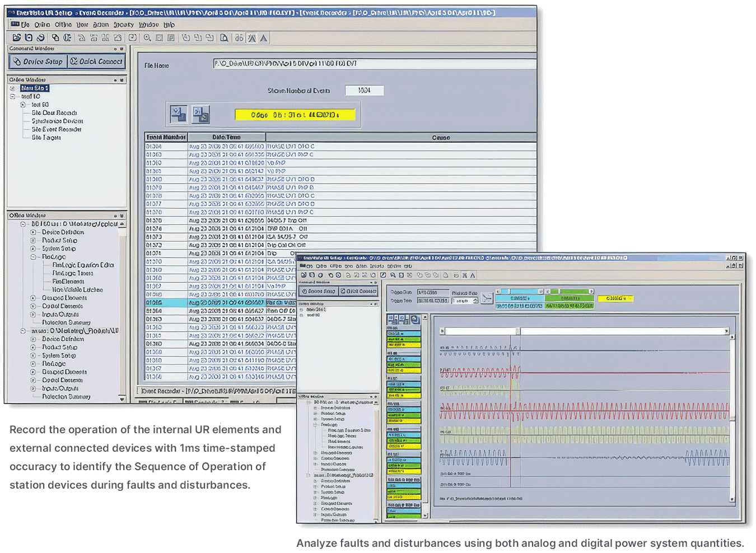The height and width of the screenshot is (553, 756).
Task: Click the cyan cursor 1 slider bar
Action: click(x=520, y=292)
